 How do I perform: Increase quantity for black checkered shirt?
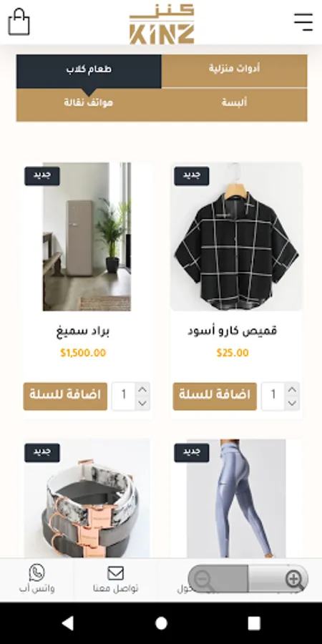pyautogui.click(x=292, y=389)
